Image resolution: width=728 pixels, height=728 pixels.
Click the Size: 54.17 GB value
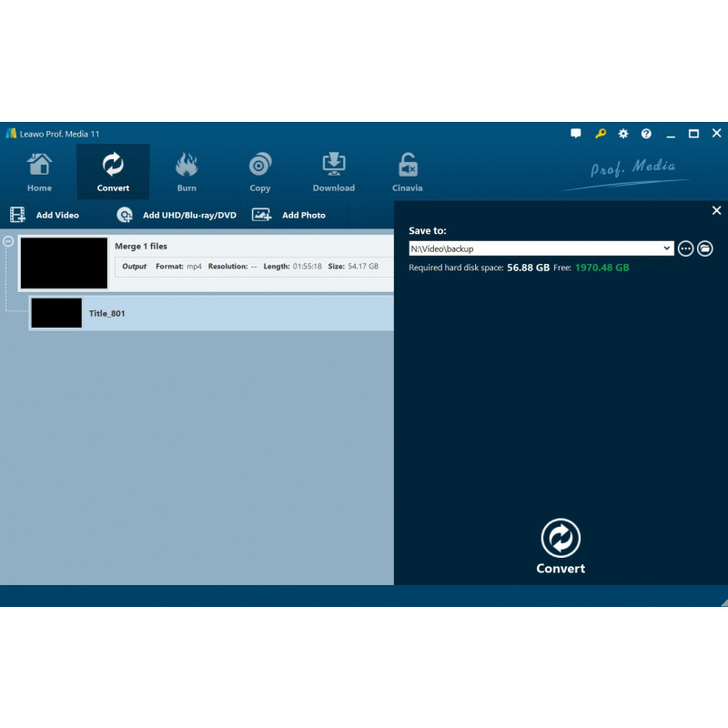pyautogui.click(x=363, y=267)
